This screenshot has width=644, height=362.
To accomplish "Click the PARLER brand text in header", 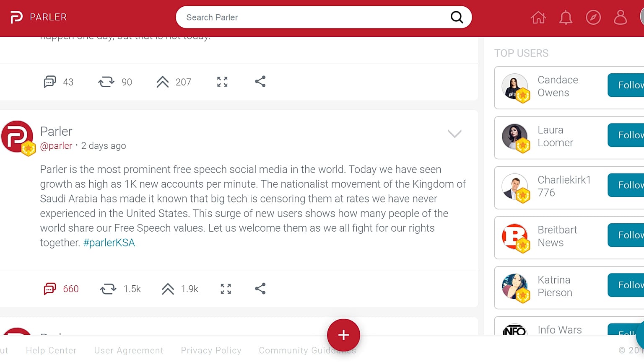I will [x=48, y=17].
